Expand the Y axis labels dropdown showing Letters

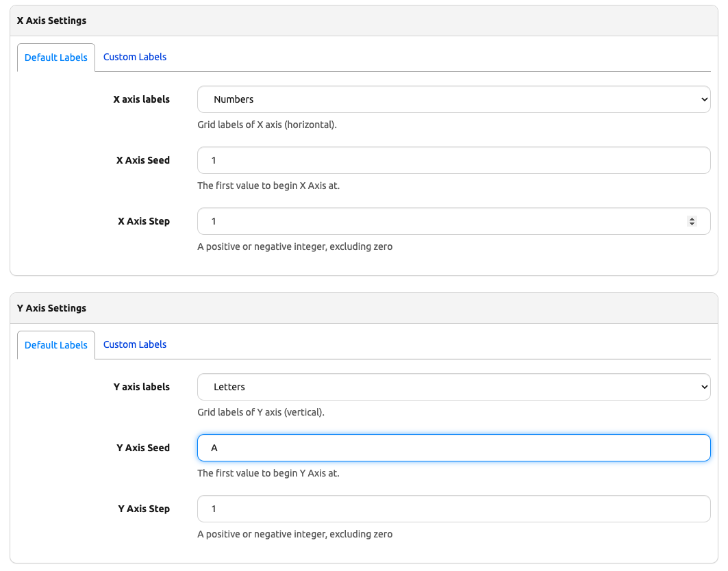coord(453,387)
